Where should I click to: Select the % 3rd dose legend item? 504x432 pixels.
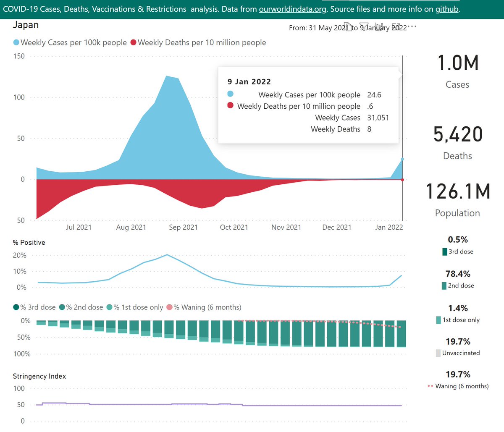point(34,307)
